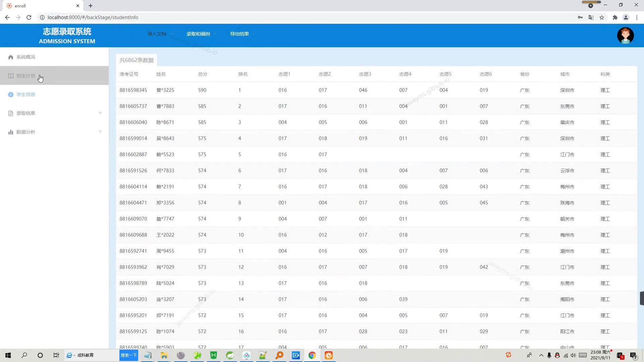644x362 pixels.
Task: Click the book icon for 招生计划
Action: [11, 76]
